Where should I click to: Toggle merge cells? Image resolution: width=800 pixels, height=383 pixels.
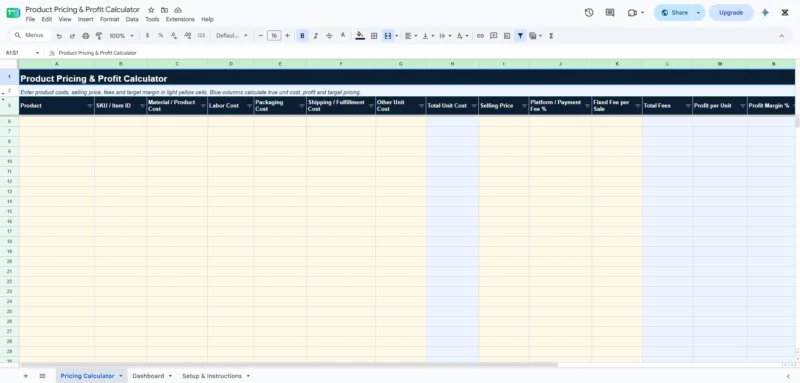[x=388, y=36]
